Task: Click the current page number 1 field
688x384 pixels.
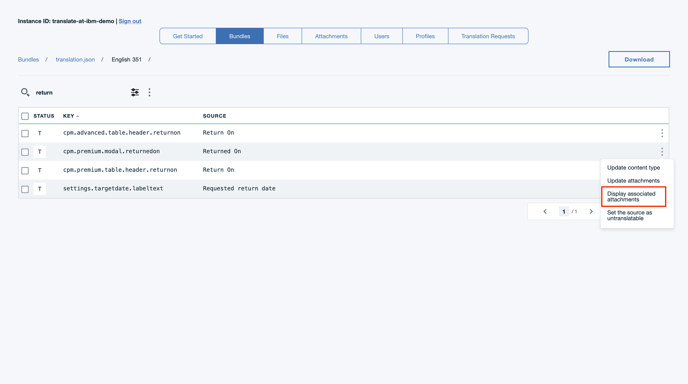Action: (x=564, y=212)
